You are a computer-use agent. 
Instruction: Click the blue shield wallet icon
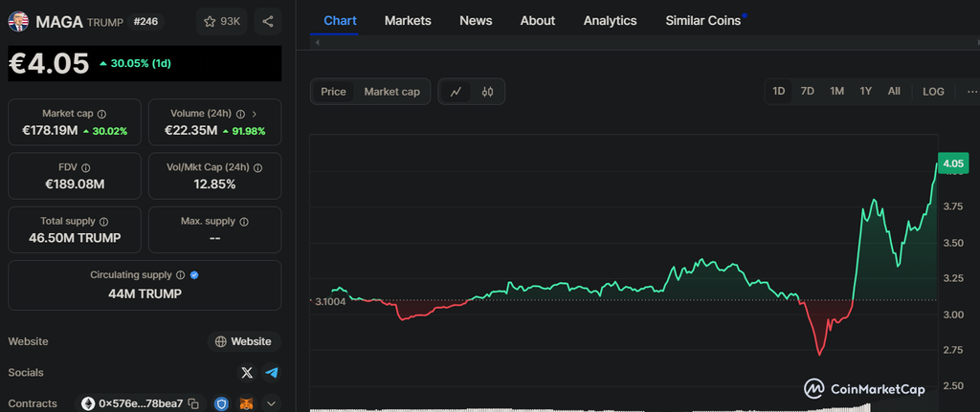[x=222, y=403]
